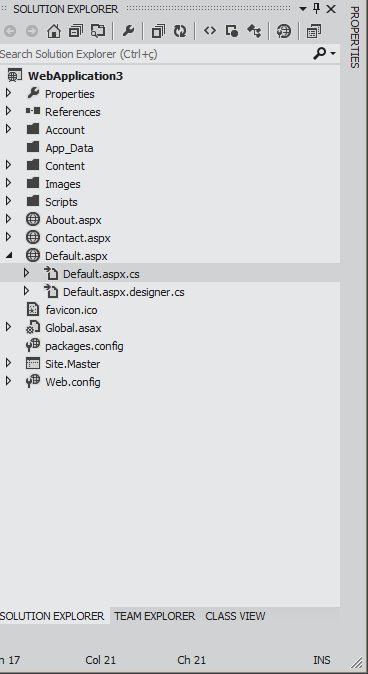
Task: Toggle the Preview Selected Items icon
Action: (x=313, y=31)
